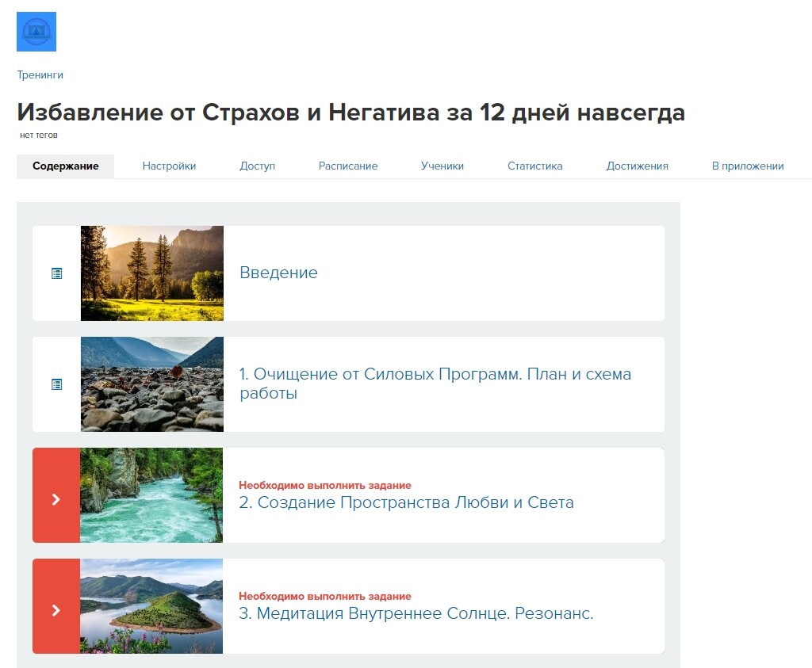Open lesson 2 Создание Пространства Любви и Света
The width and height of the screenshot is (812, 668).
point(406,502)
